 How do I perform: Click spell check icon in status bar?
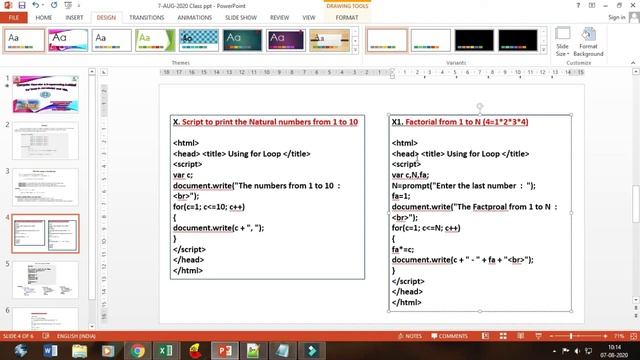[x=46, y=336]
